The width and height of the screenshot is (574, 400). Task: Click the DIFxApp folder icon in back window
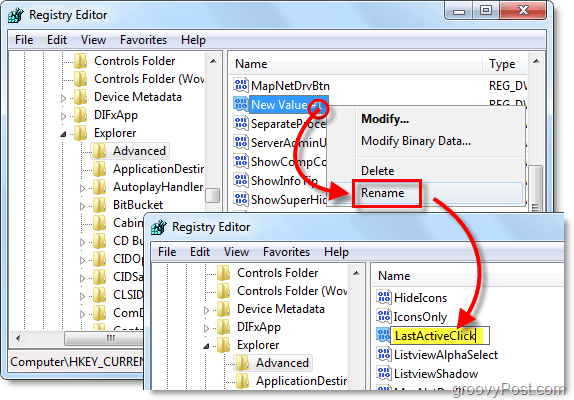81,115
